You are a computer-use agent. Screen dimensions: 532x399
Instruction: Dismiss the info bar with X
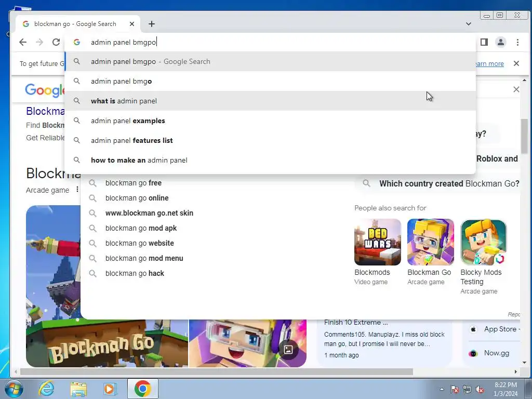tap(516, 63)
